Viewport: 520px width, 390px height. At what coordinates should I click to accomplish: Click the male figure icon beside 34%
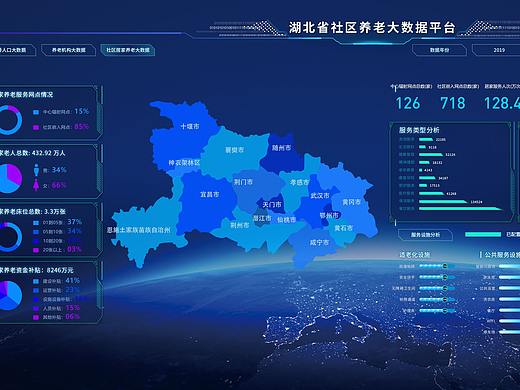coord(36,170)
